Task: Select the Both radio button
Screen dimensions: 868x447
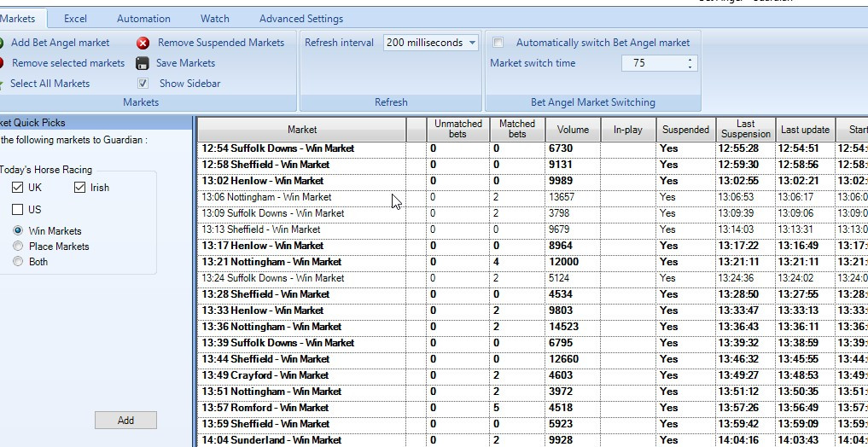Action: tap(18, 262)
